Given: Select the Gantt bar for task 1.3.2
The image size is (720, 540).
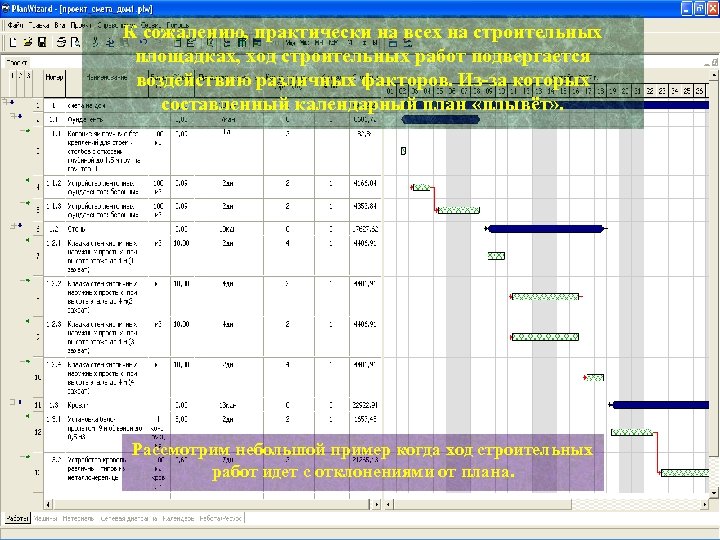Looking at the screenshot, I should (685, 472).
